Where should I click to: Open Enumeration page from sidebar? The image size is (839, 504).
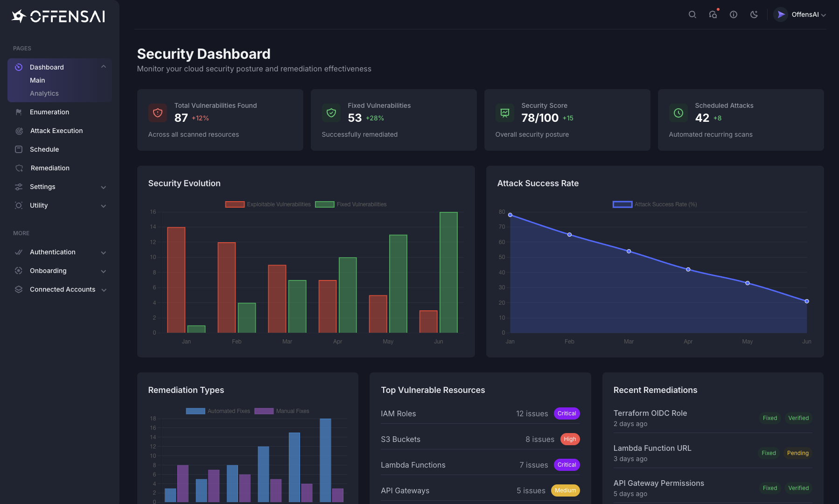[49, 112]
